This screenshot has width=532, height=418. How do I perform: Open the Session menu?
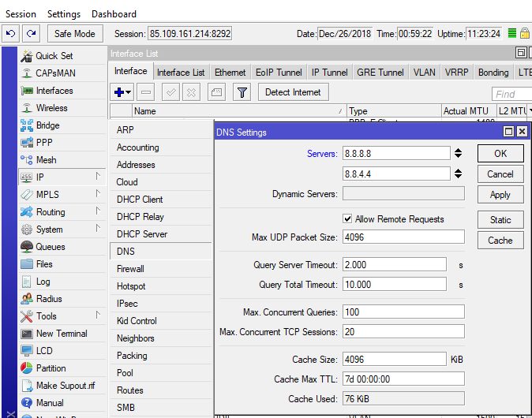[x=21, y=14]
